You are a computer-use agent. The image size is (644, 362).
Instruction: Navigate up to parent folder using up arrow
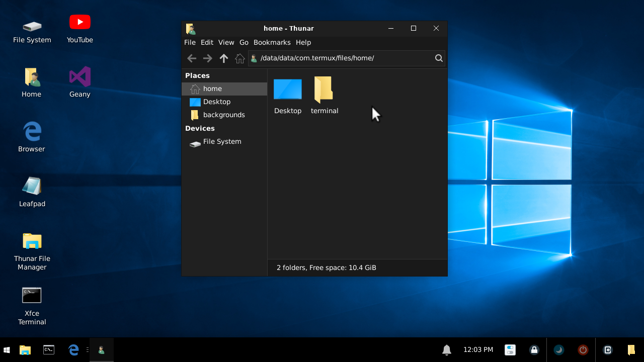(223, 58)
